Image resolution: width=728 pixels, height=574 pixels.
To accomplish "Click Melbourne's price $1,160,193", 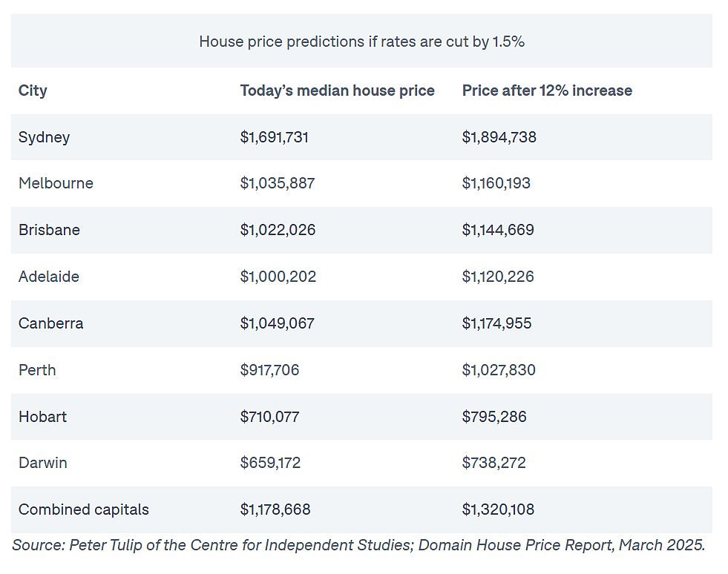I will click(496, 183).
